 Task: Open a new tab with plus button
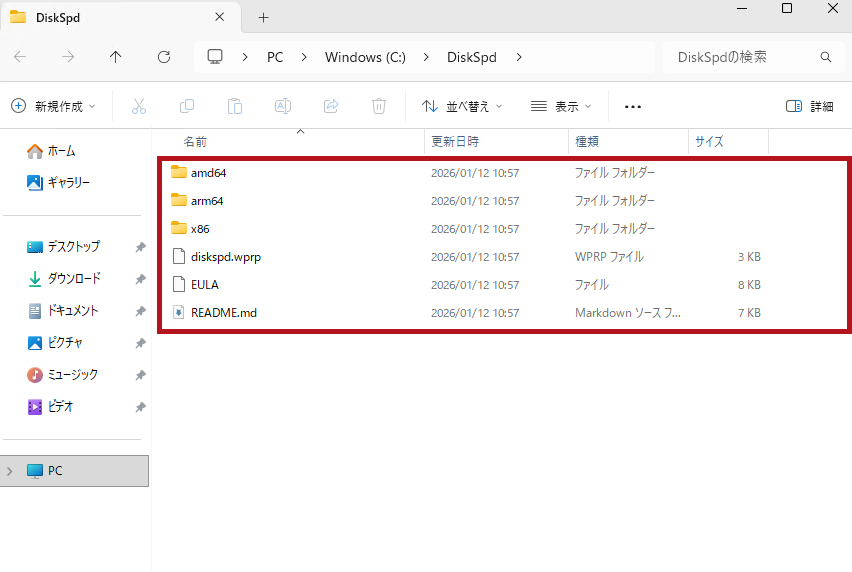pos(264,18)
